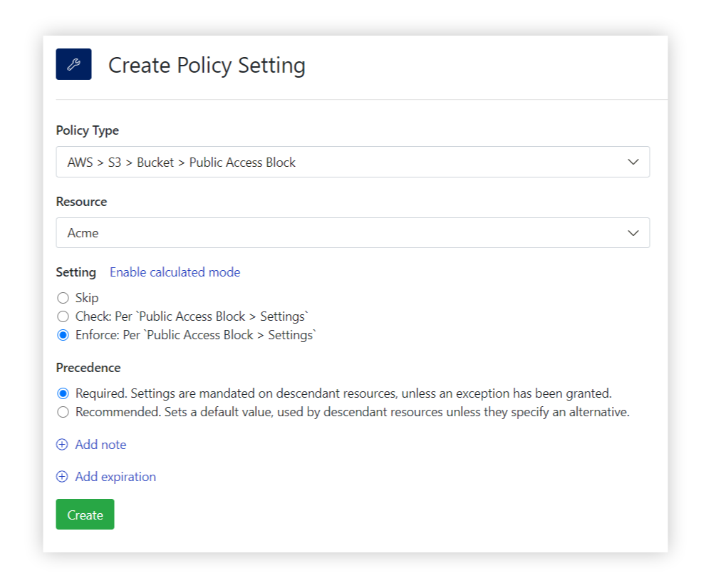This screenshot has width=711, height=588.
Task: Open the Resource dropdown showing Acme
Action: click(353, 232)
